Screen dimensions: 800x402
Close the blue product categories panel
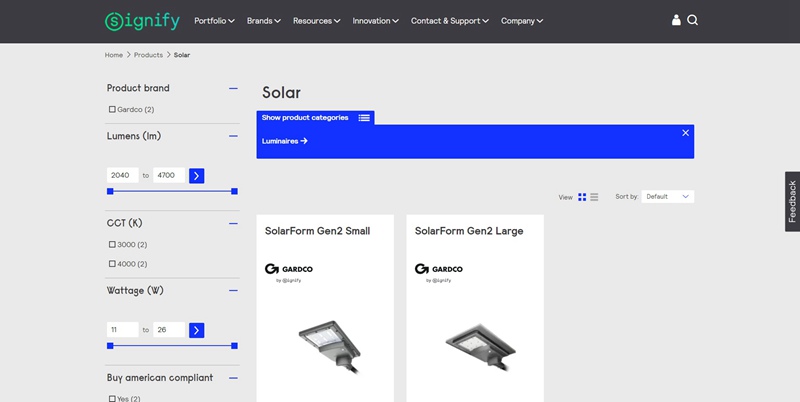click(x=686, y=133)
